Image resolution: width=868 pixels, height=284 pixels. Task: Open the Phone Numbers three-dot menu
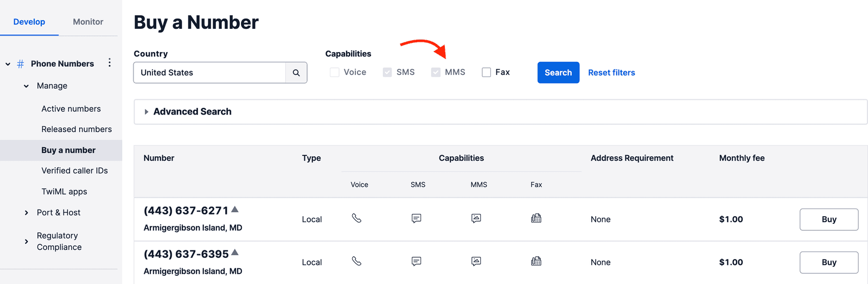110,63
